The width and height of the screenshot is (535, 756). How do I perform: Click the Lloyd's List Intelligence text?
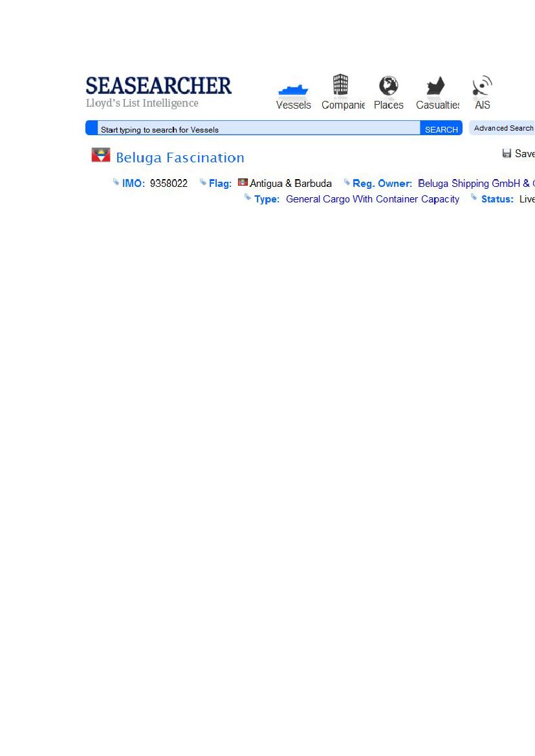point(142,103)
